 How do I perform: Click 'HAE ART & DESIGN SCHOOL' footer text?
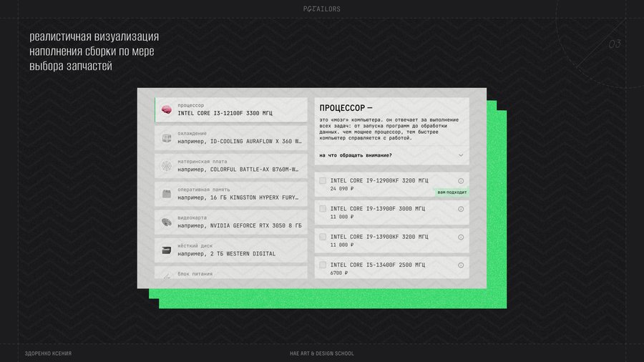tap(321, 353)
